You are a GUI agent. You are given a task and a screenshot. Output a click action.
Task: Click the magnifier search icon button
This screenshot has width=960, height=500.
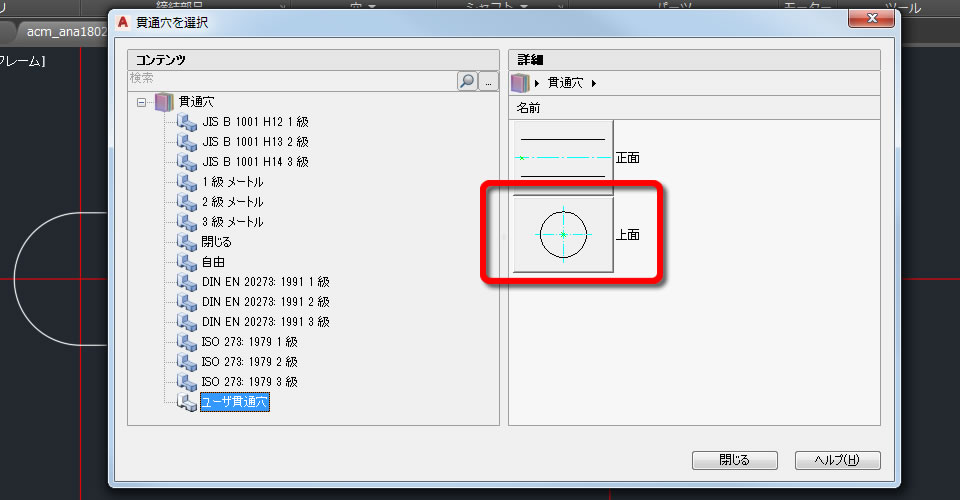[x=467, y=81]
